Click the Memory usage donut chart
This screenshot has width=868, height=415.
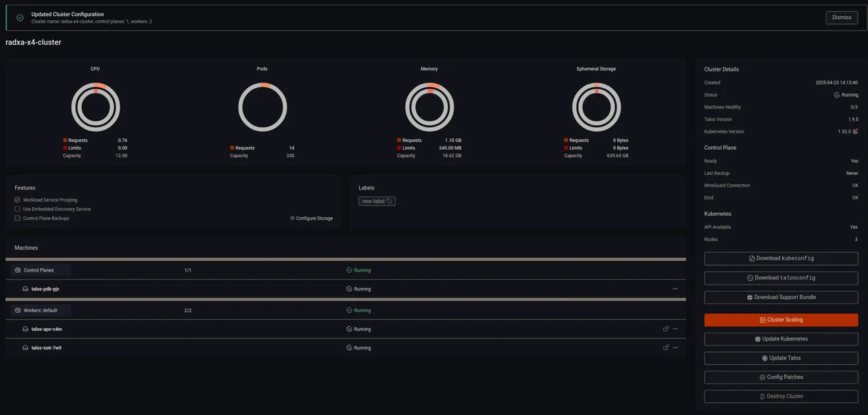click(429, 107)
